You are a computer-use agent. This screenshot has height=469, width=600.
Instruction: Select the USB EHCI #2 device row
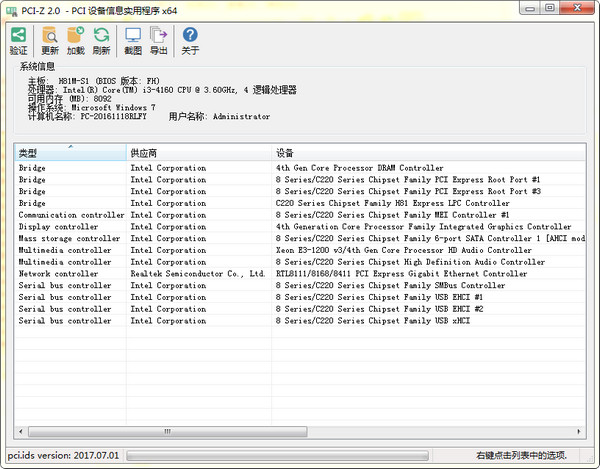click(x=300, y=309)
